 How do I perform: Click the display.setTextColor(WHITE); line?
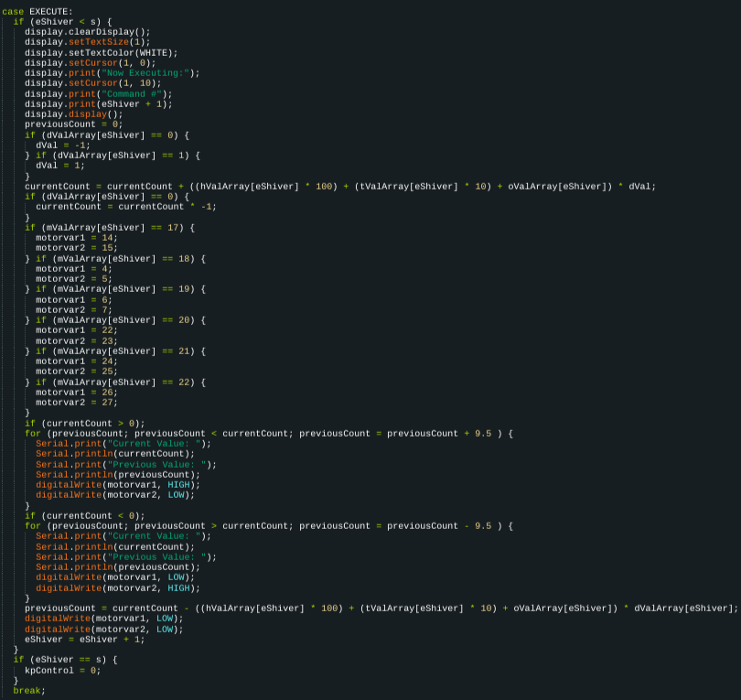(102, 53)
